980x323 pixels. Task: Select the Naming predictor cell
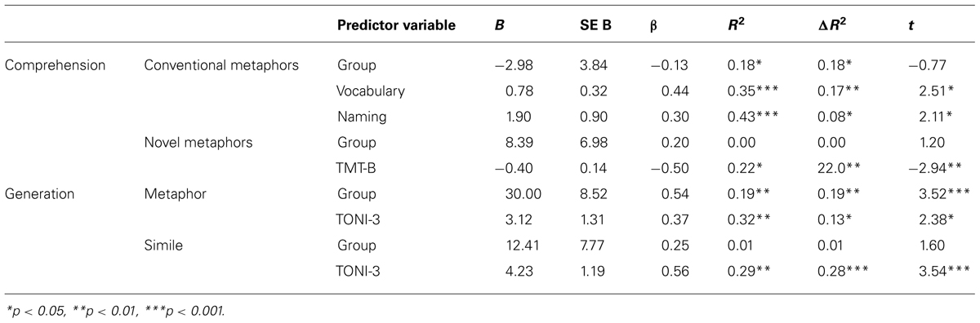point(362,117)
